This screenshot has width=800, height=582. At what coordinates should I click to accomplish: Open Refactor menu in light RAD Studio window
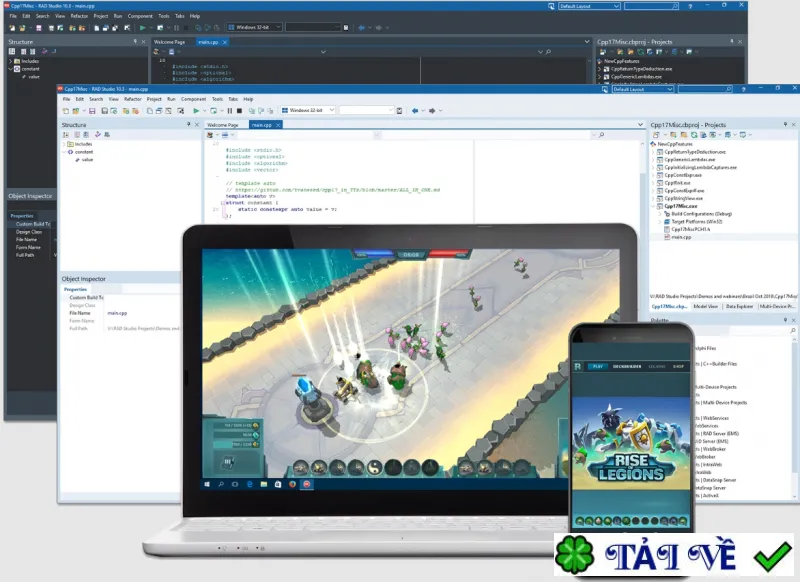[x=133, y=99]
